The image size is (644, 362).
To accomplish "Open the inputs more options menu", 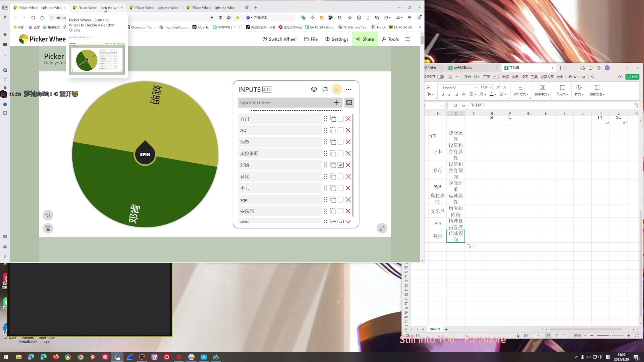I will 349,89.
